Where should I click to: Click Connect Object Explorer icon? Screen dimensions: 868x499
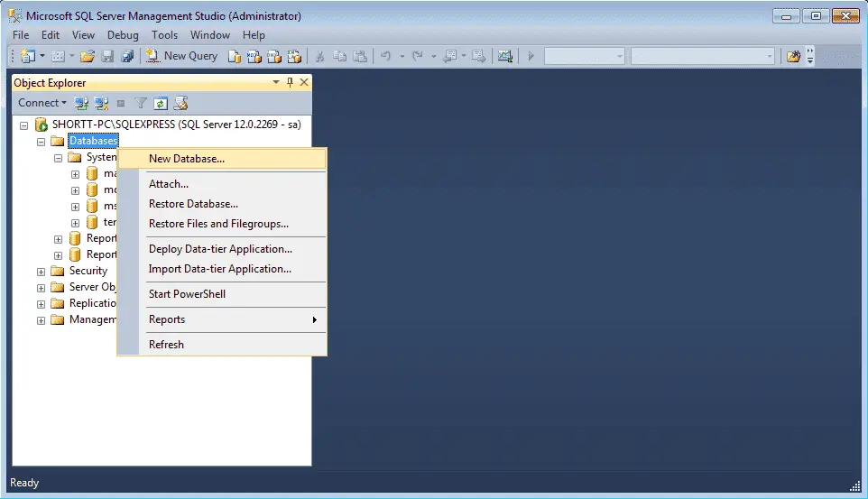tap(81, 103)
